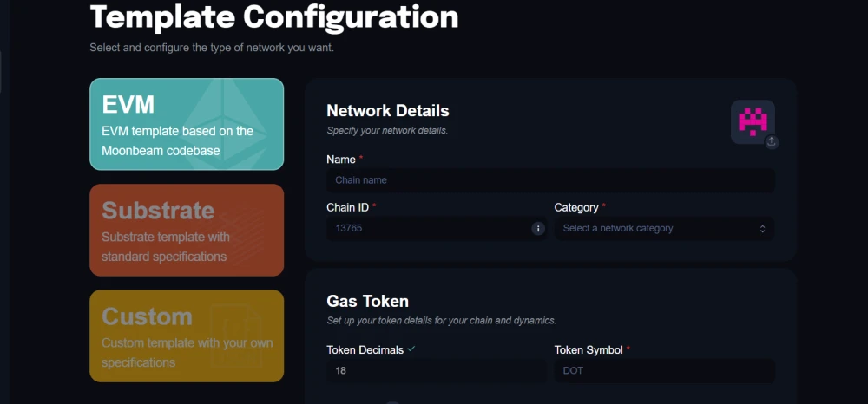868x404 pixels.
Task: Click the Token Decimals field showing 18
Action: (x=437, y=371)
